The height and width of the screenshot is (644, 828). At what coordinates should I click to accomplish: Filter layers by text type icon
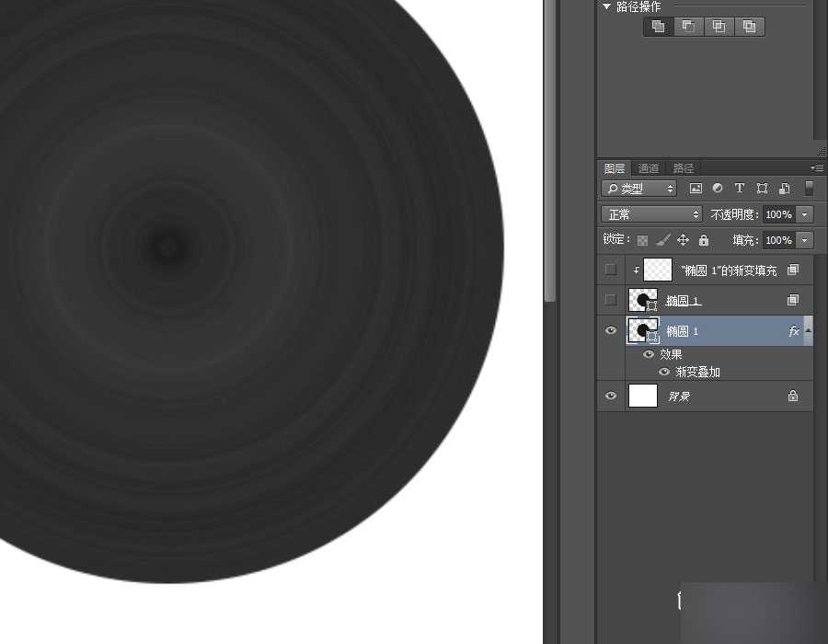(x=740, y=189)
